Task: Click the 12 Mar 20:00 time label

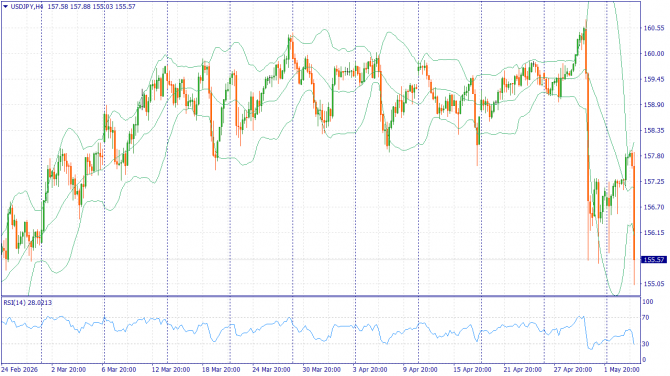Action: tap(171, 369)
